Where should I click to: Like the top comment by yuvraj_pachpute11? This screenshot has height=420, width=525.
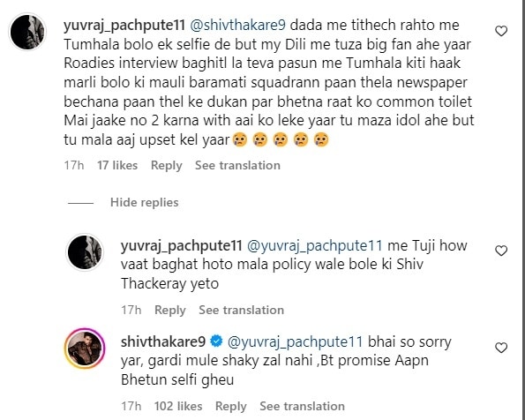(x=501, y=31)
